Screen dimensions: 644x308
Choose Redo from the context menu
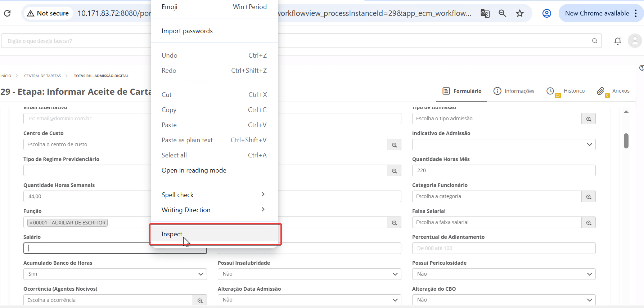[x=214, y=71]
